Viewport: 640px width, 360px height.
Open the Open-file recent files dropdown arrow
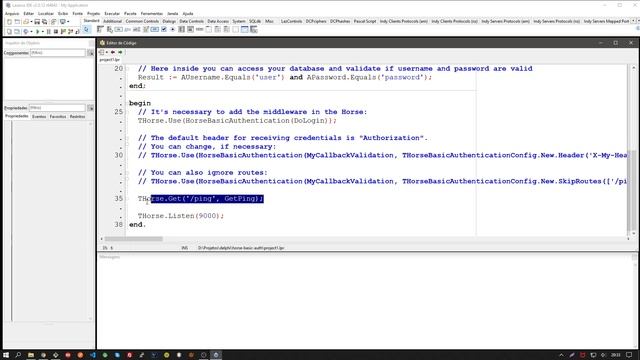coord(31,22)
